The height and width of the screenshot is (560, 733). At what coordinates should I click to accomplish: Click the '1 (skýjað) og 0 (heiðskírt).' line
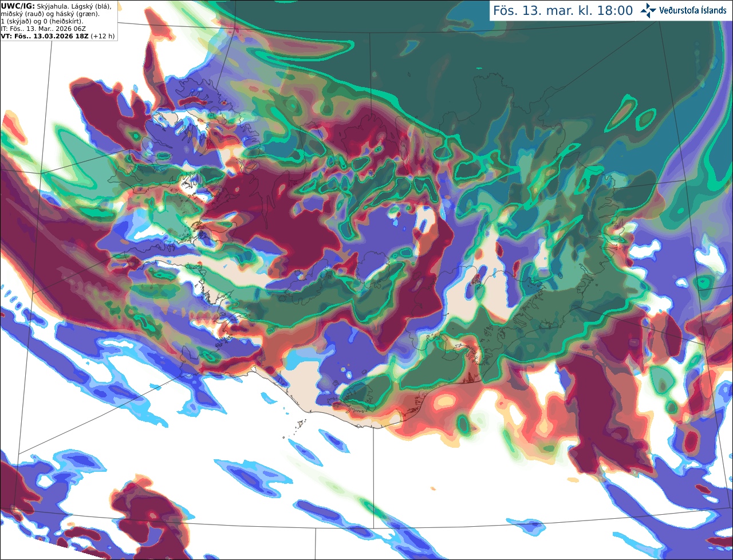pyautogui.click(x=42, y=21)
